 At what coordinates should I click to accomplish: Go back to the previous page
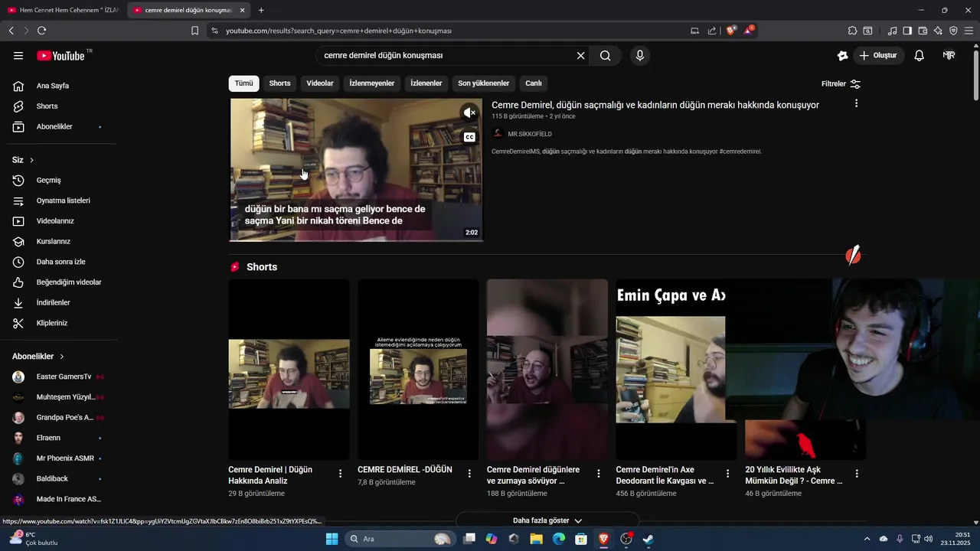pyautogui.click(x=11, y=31)
